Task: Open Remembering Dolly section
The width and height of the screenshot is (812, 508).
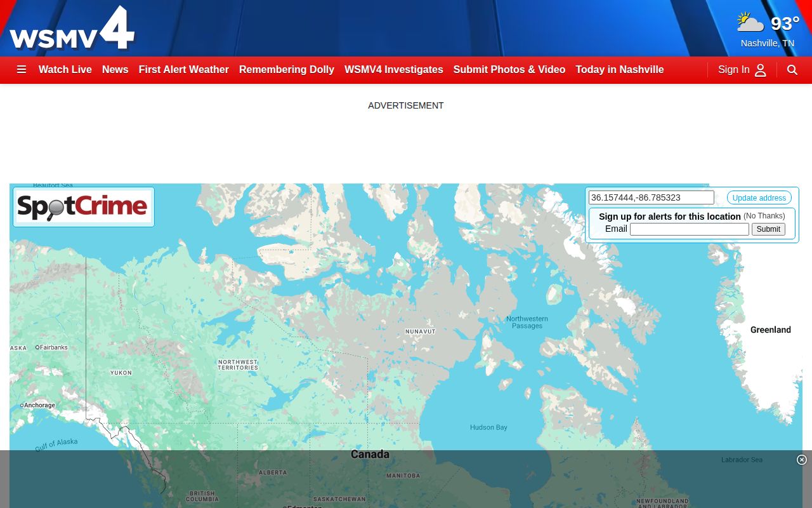Action: click(287, 70)
